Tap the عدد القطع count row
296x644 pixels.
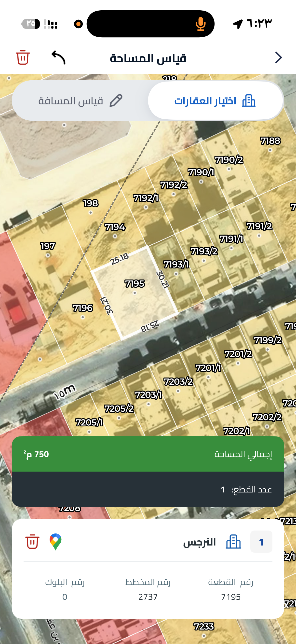point(148,489)
